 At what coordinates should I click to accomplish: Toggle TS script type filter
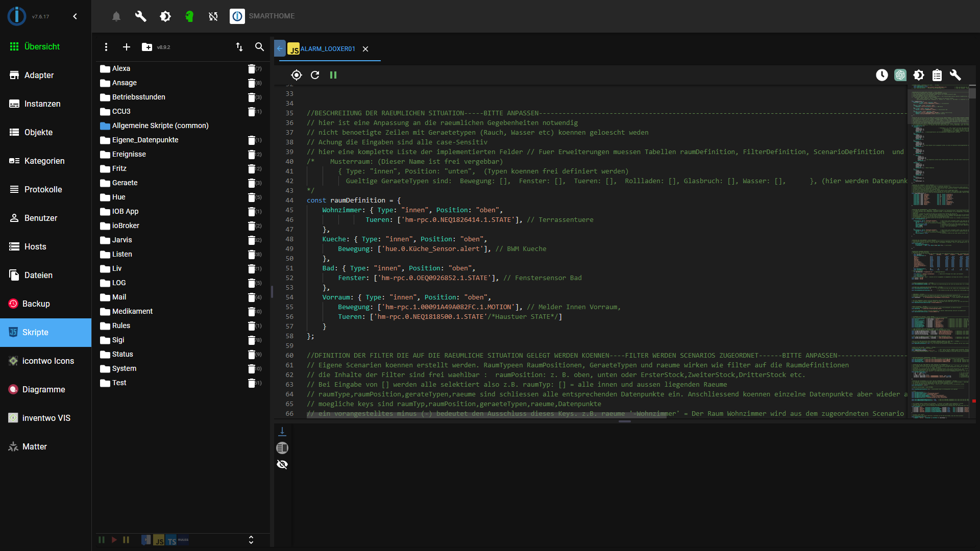click(171, 540)
